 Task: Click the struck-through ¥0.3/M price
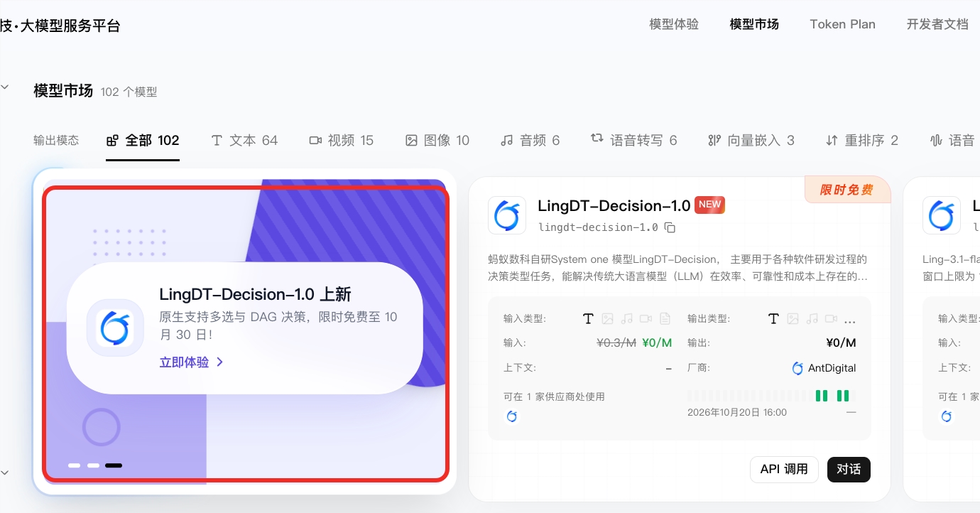click(x=616, y=343)
